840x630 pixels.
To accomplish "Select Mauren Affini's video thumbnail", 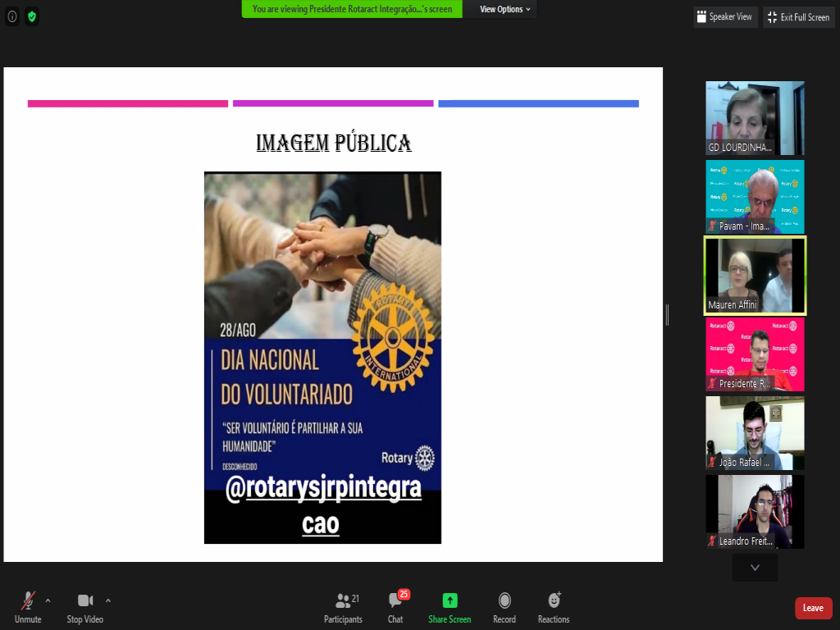I will pyautogui.click(x=755, y=276).
